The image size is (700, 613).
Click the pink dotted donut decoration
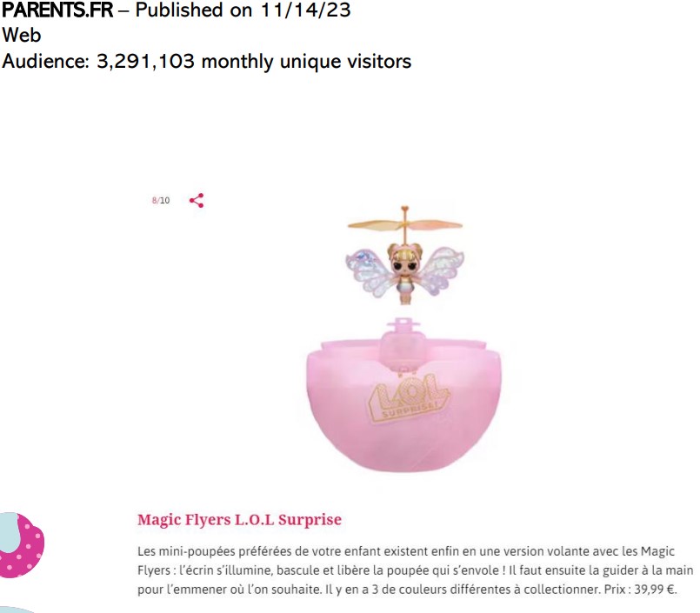23,545
